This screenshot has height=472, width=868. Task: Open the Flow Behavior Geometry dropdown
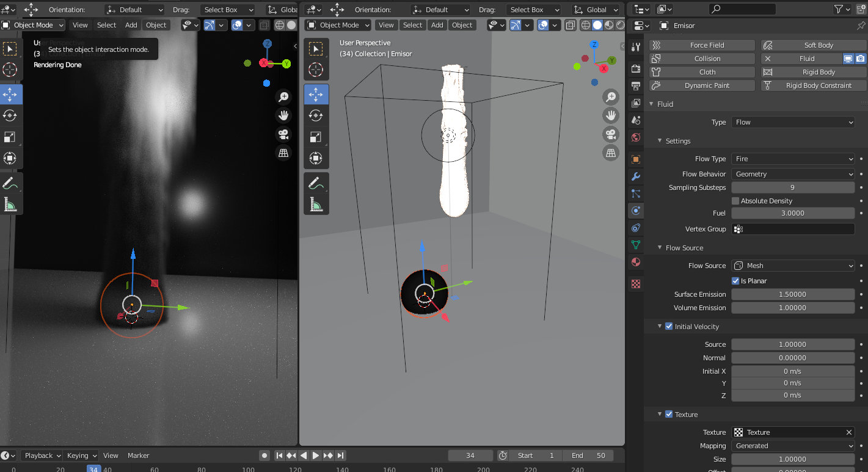pos(793,174)
